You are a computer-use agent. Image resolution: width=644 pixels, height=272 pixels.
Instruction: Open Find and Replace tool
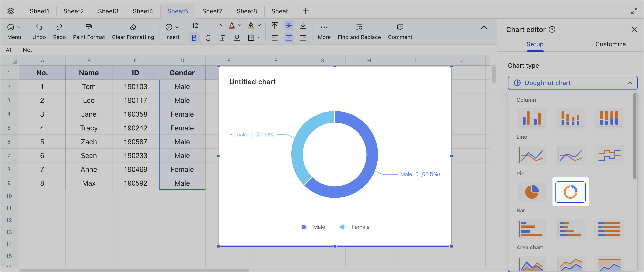click(359, 27)
